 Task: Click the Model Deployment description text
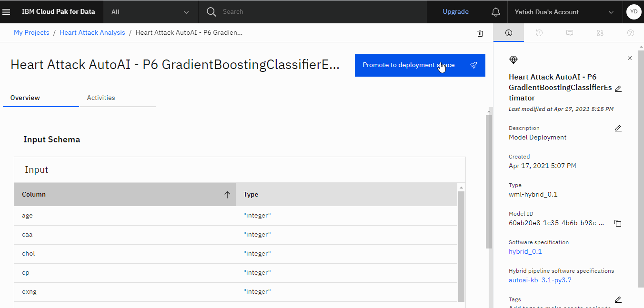538,137
